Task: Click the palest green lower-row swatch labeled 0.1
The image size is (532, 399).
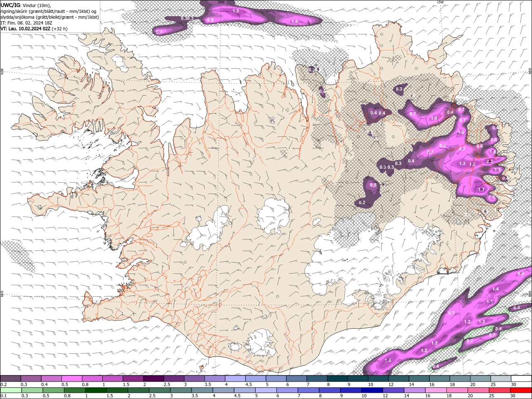Action: pos(11,390)
